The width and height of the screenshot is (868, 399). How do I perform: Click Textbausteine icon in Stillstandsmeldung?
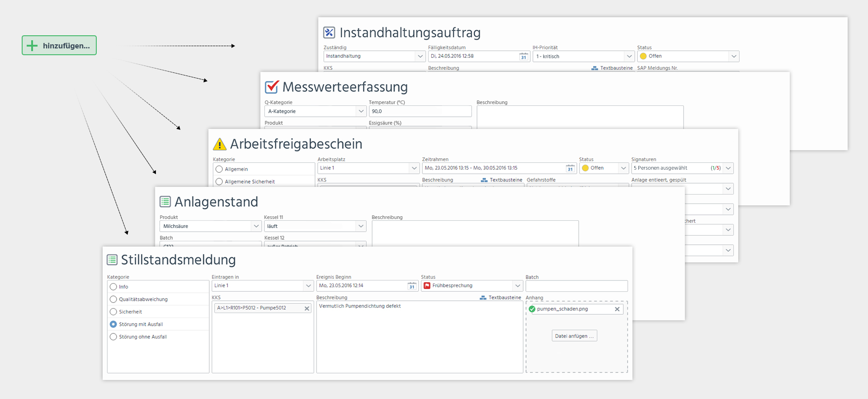[483, 298]
